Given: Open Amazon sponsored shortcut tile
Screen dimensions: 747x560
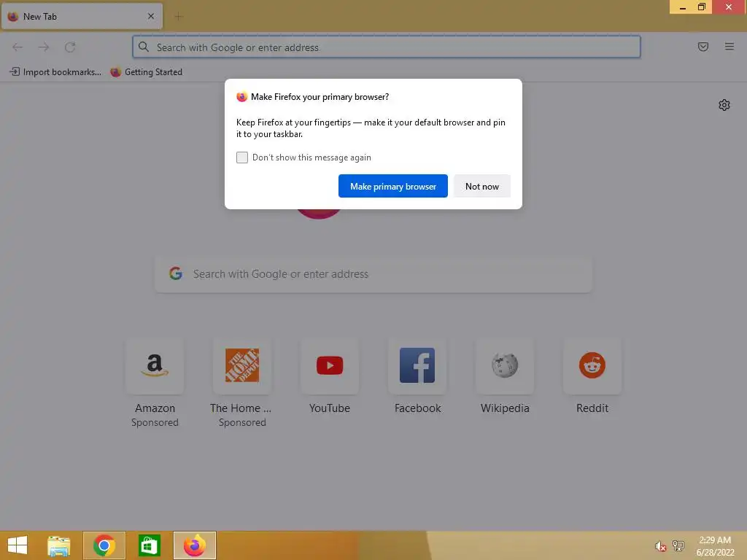Looking at the screenshot, I should (x=155, y=366).
